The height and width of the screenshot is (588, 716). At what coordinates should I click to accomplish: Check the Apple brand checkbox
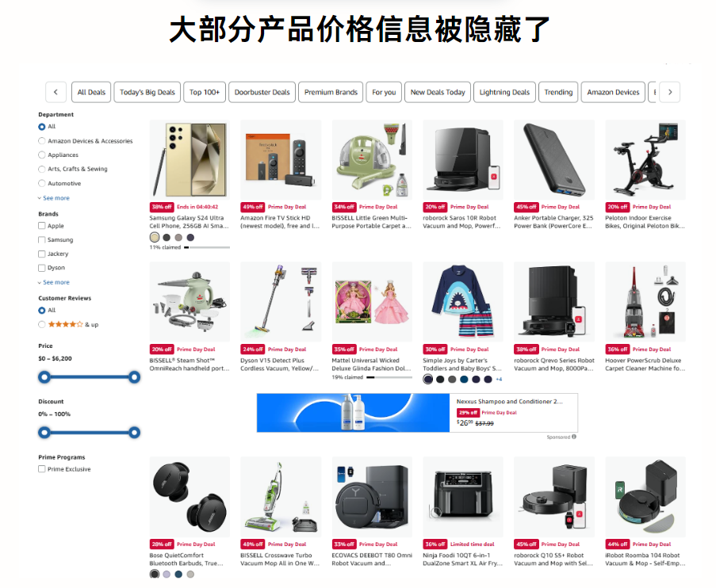(x=42, y=226)
